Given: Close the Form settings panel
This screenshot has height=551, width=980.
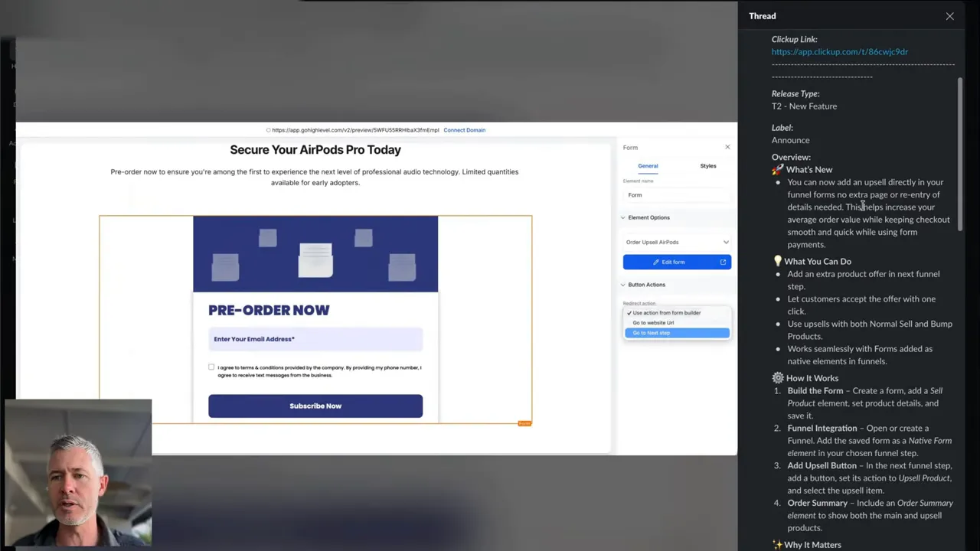Looking at the screenshot, I should [x=727, y=147].
